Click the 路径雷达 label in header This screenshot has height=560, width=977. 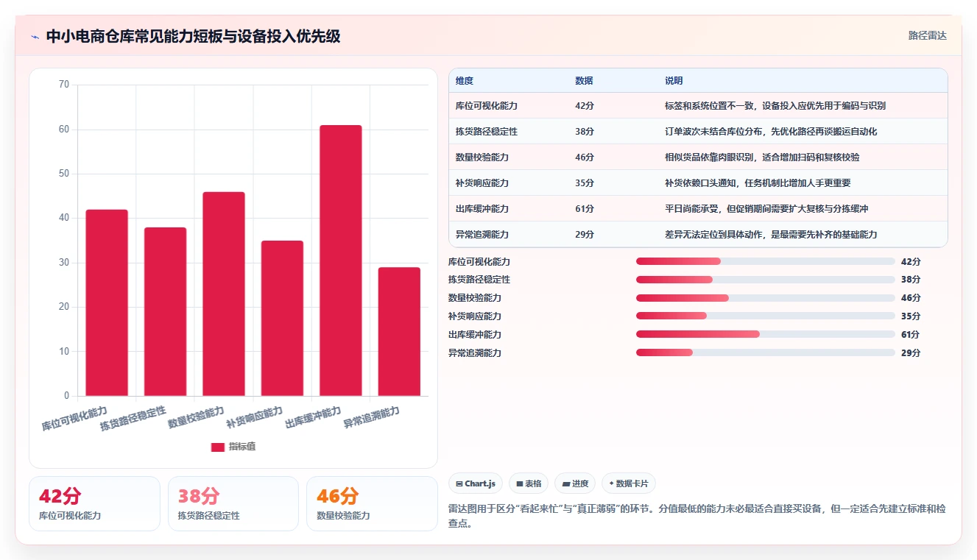click(x=927, y=35)
